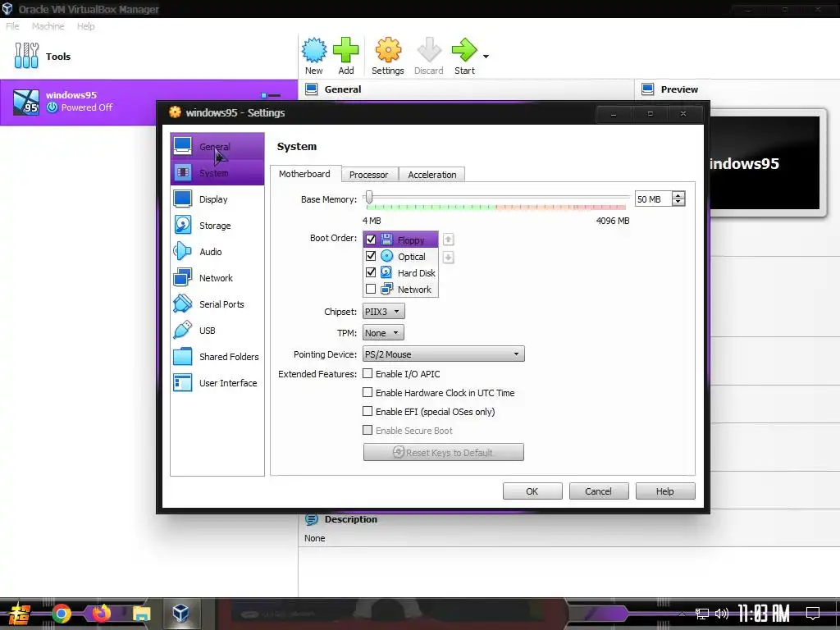The image size is (840, 630).
Task: Decrease base memory with spinner down arrow
Action: coord(678,203)
